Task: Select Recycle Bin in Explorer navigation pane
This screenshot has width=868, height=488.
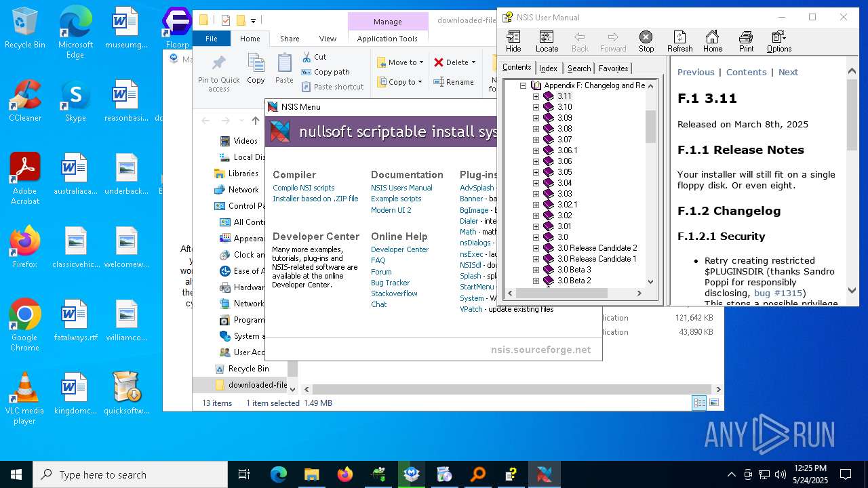Action: pyautogui.click(x=248, y=369)
